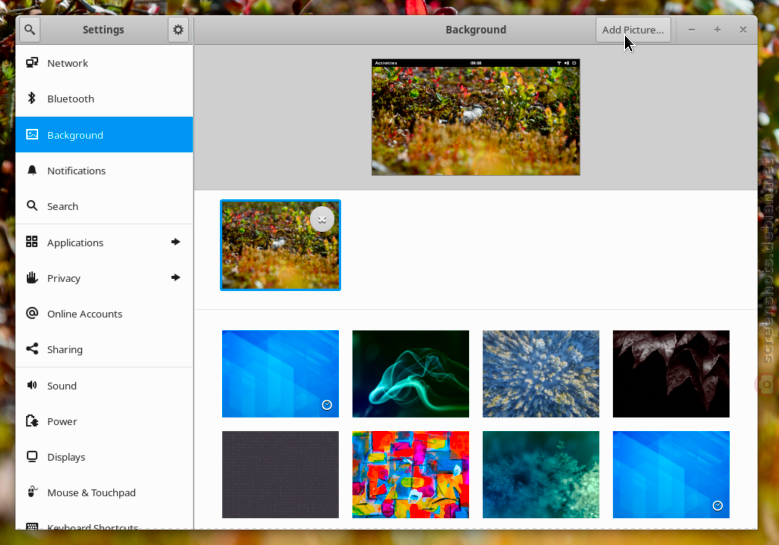
Task: Click the current background preview image
Action: pyautogui.click(x=475, y=117)
